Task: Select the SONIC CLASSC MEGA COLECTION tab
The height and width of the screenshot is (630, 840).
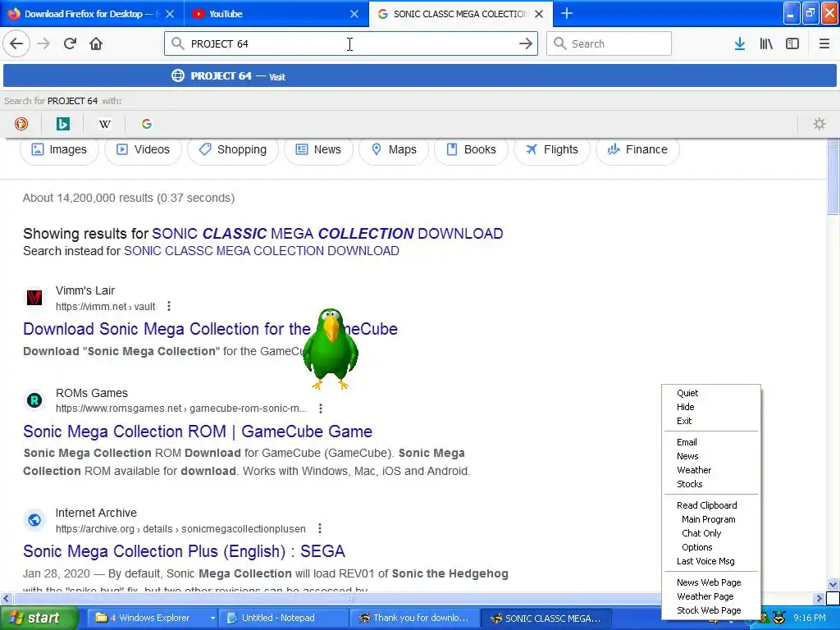Action: [461, 14]
